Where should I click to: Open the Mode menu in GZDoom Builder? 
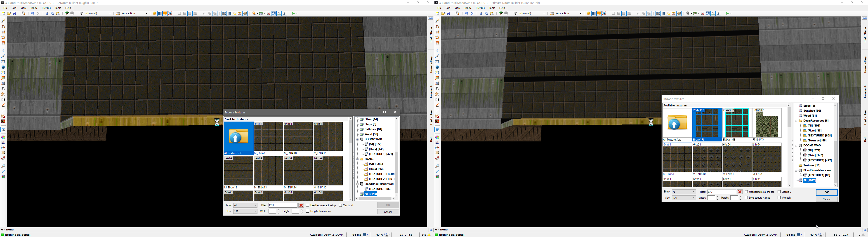34,8
